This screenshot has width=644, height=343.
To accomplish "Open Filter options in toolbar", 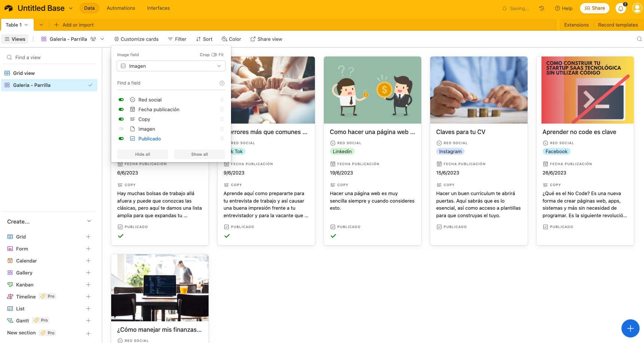I will [x=177, y=39].
